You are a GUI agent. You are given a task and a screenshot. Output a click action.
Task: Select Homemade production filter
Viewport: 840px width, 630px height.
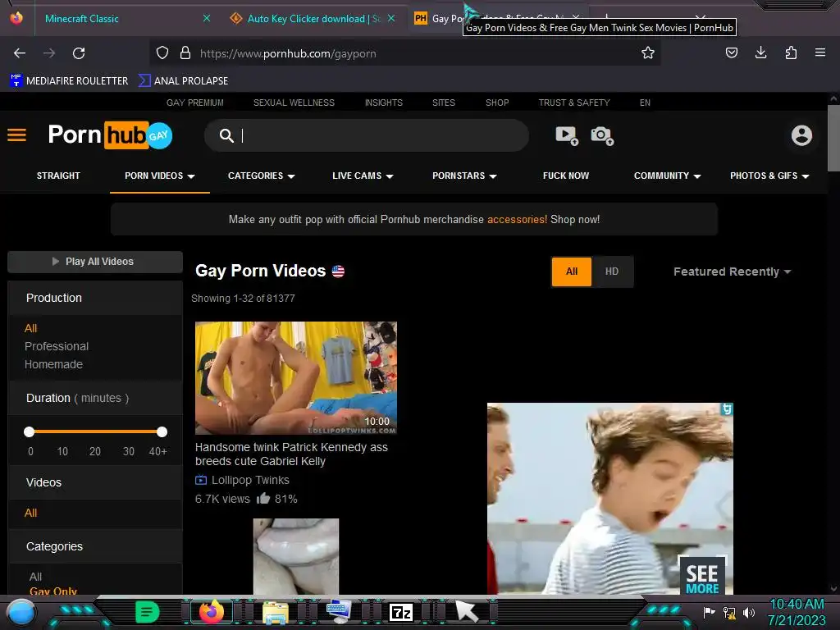click(x=53, y=364)
